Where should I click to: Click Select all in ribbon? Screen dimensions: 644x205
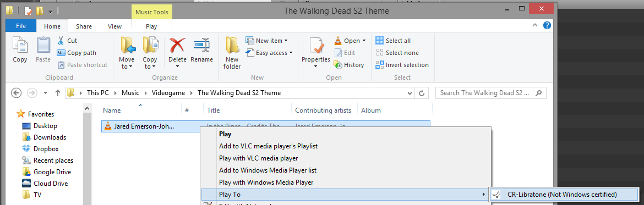point(394,41)
